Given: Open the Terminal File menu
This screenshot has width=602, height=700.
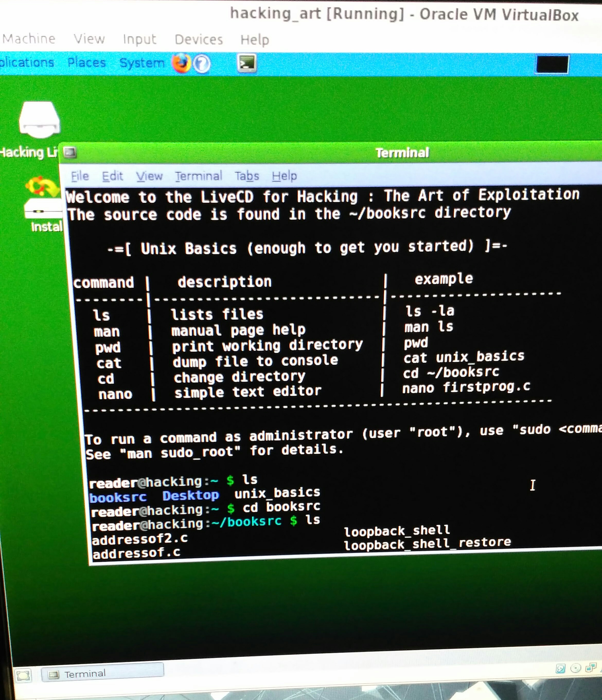Looking at the screenshot, I should tap(80, 176).
